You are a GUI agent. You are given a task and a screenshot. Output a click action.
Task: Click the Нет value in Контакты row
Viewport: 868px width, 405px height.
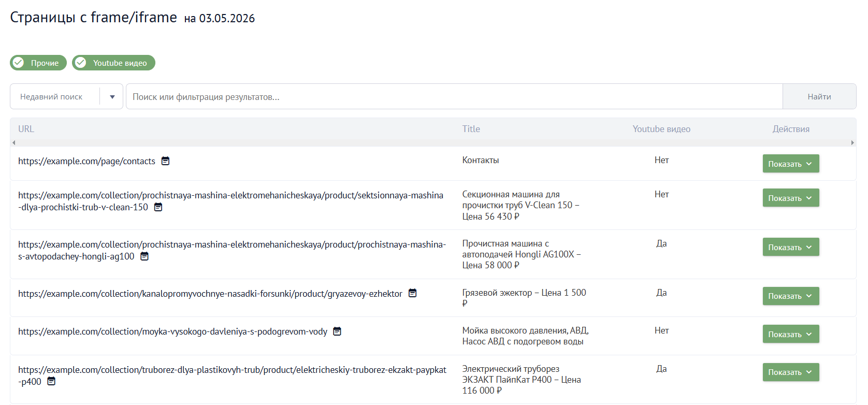tap(661, 160)
